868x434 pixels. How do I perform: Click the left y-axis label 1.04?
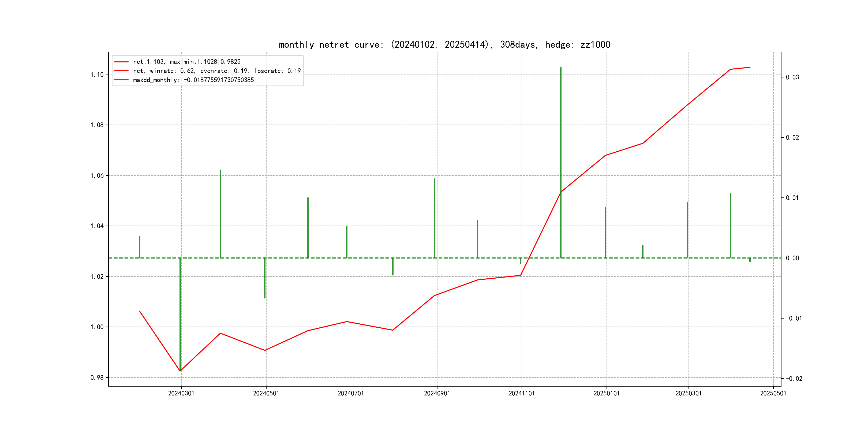97,226
